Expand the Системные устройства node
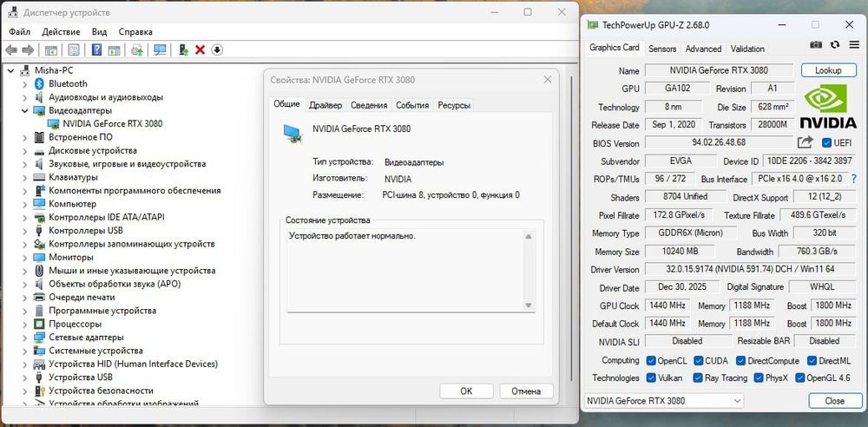 pyautogui.click(x=24, y=351)
